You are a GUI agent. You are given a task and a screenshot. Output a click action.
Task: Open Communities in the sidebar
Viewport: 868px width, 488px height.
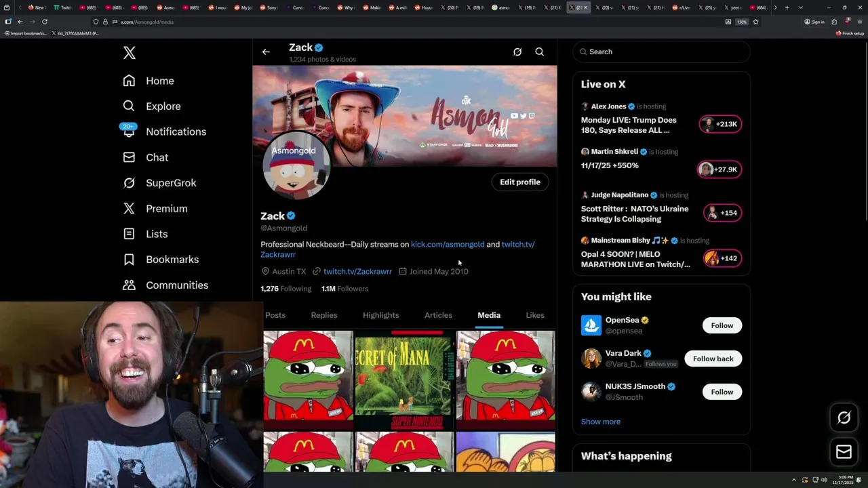click(165, 285)
